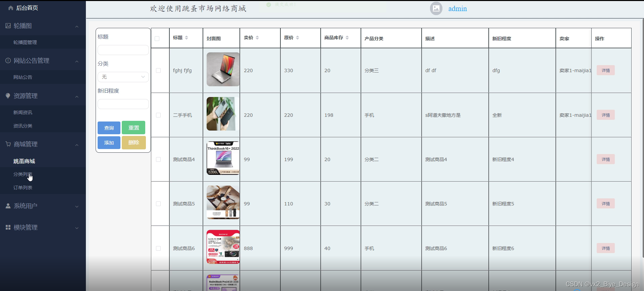Open 资讯分类 menu item
The height and width of the screenshot is (291, 644).
click(23, 126)
